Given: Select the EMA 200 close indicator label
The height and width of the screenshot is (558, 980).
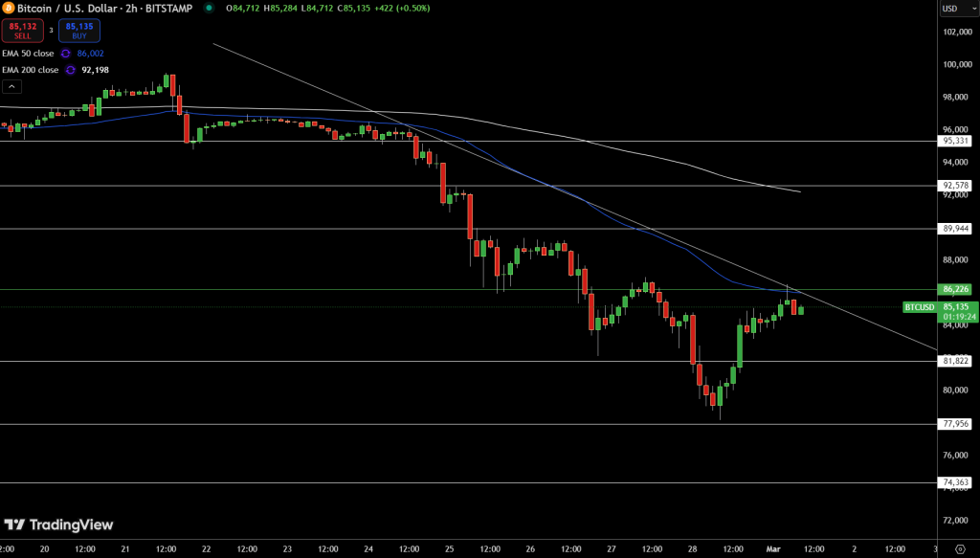Looking at the screenshot, I should [x=30, y=70].
